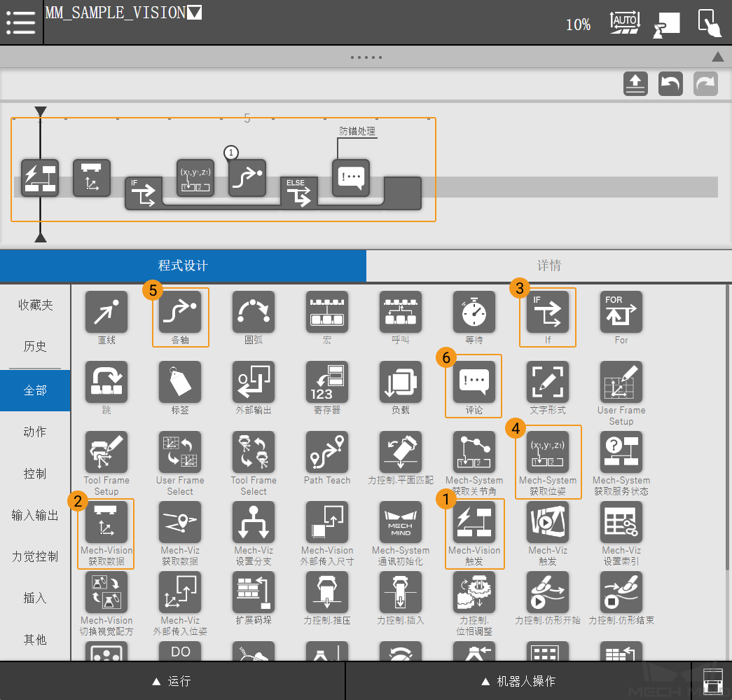This screenshot has height=700, width=732.
Task: Toggle the AUTO mode indicator
Action: click(x=624, y=22)
